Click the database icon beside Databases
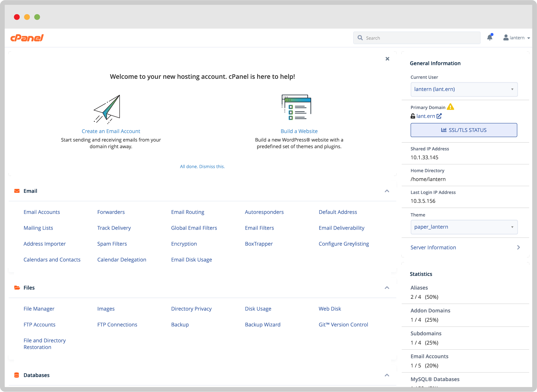This screenshot has height=392, width=537. point(17,375)
